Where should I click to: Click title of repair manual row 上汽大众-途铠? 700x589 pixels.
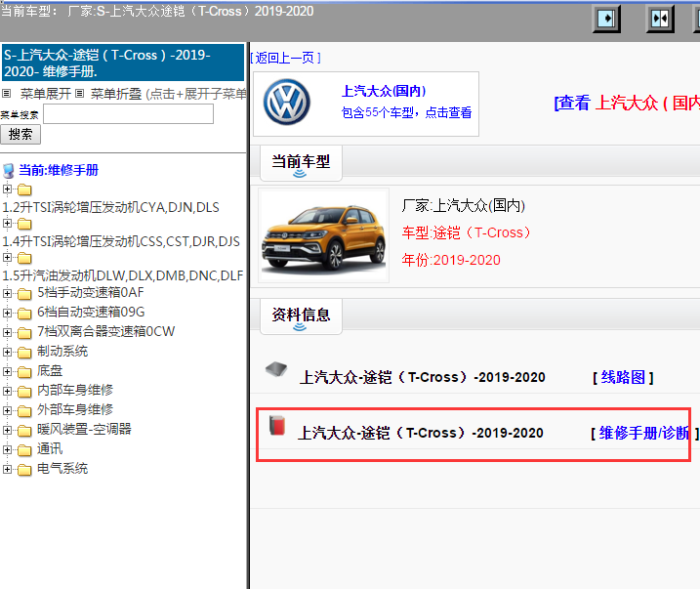point(421,433)
